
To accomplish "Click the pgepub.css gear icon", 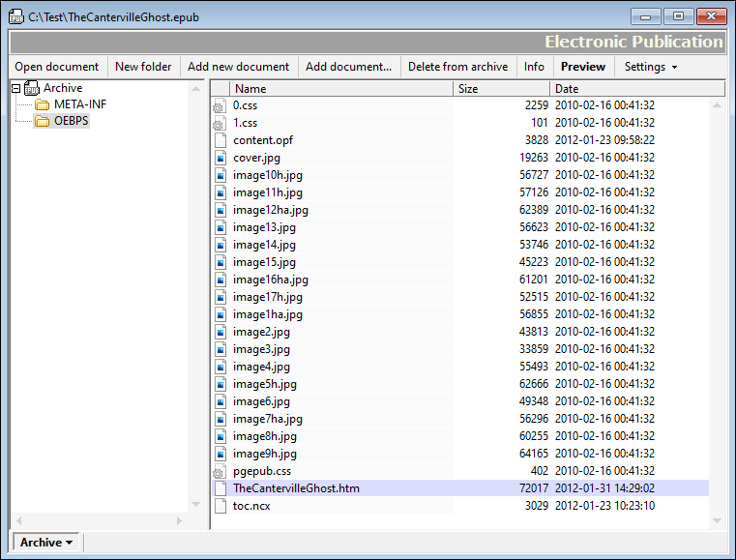I will [x=220, y=471].
